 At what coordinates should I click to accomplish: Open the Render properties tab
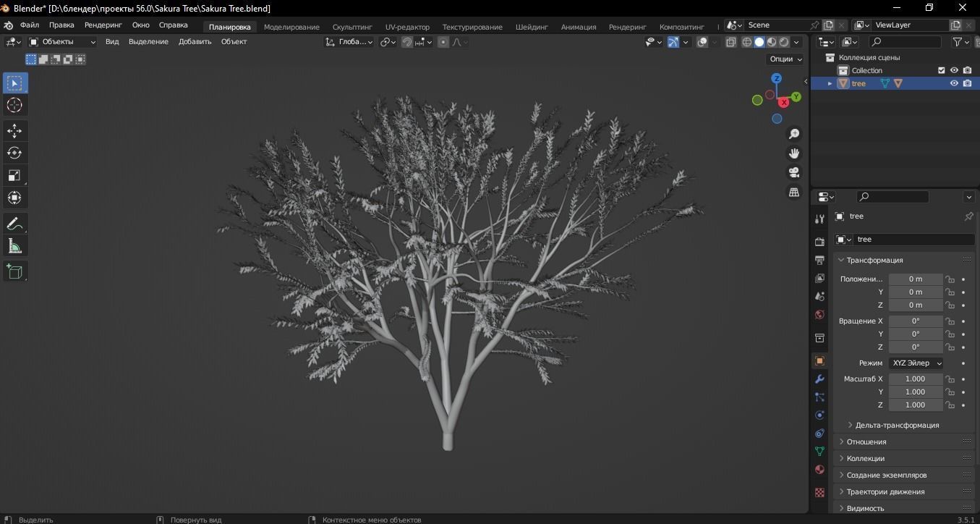point(819,242)
